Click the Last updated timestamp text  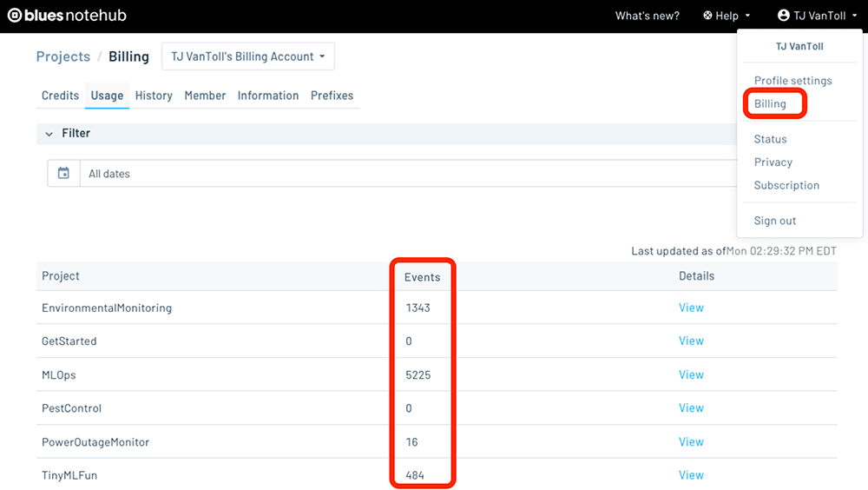(x=733, y=251)
